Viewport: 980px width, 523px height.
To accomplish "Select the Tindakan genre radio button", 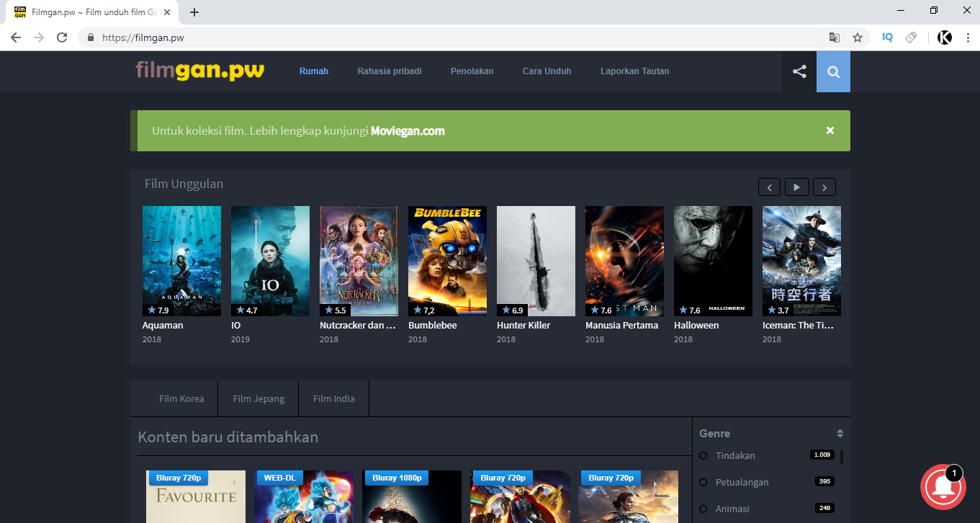I will coord(702,455).
